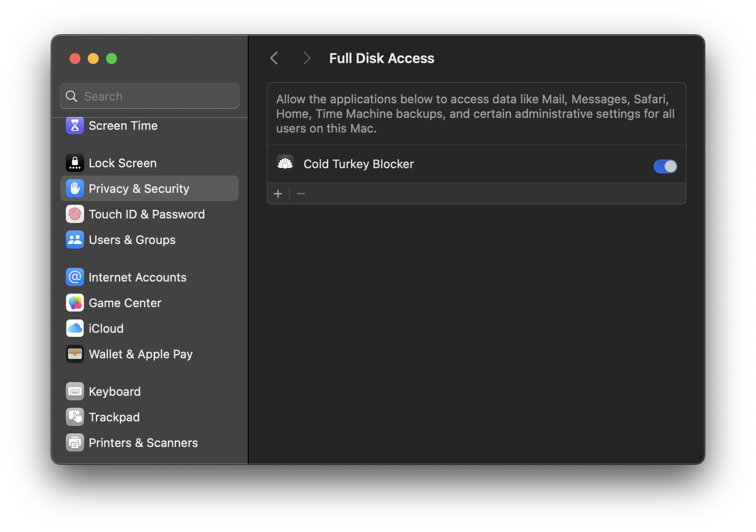
Task: Click the Privacy & Security hand icon
Action: (75, 188)
